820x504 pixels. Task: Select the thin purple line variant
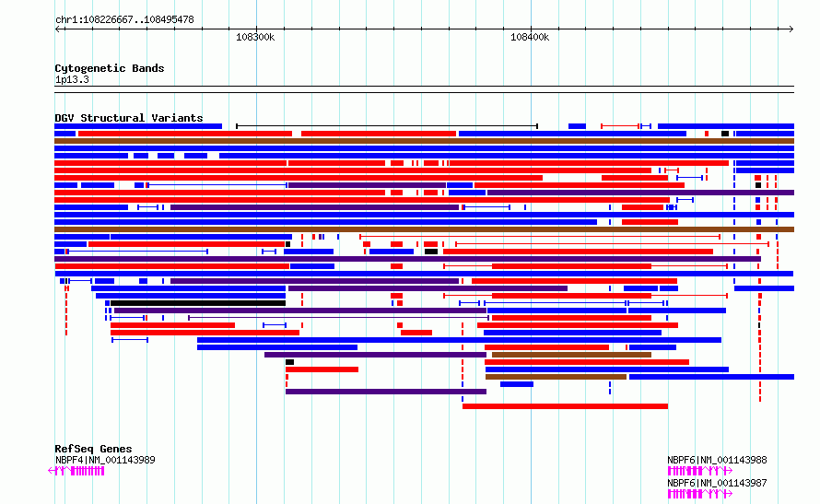(x=339, y=318)
